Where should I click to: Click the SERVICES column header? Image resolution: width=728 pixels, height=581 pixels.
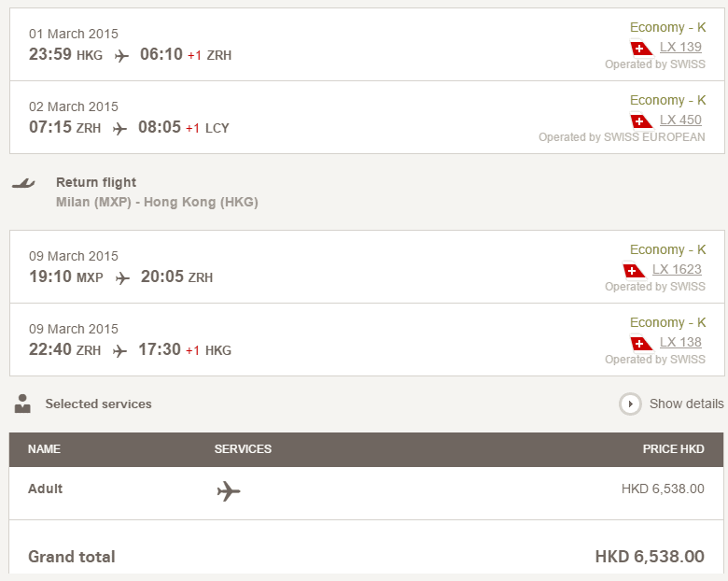[243, 449]
